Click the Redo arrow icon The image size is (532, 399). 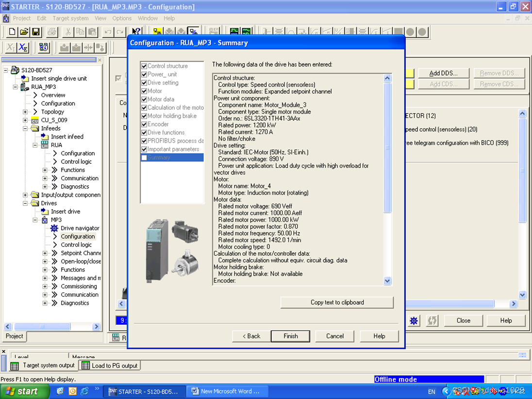tap(120, 32)
